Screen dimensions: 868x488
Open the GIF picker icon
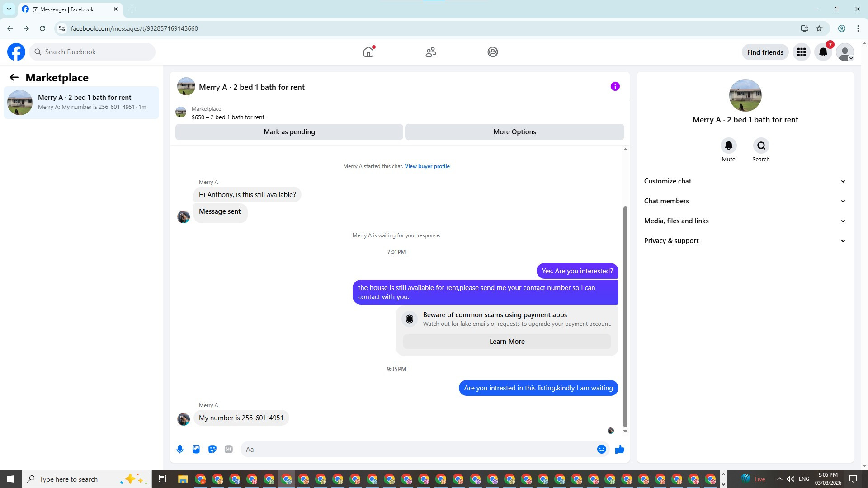tap(229, 449)
